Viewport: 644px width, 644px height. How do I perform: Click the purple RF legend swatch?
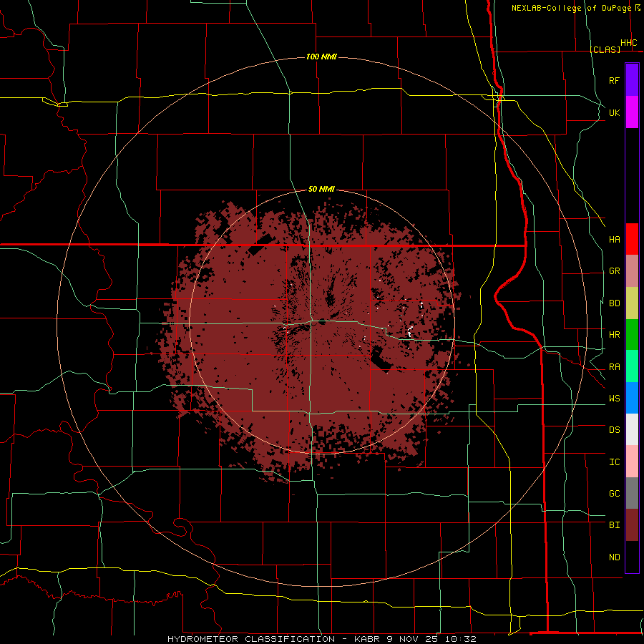tap(632, 80)
